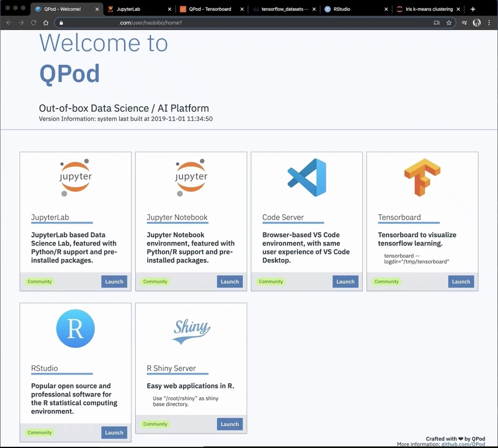
Task: Launch JupyterLab
Action: tap(114, 282)
